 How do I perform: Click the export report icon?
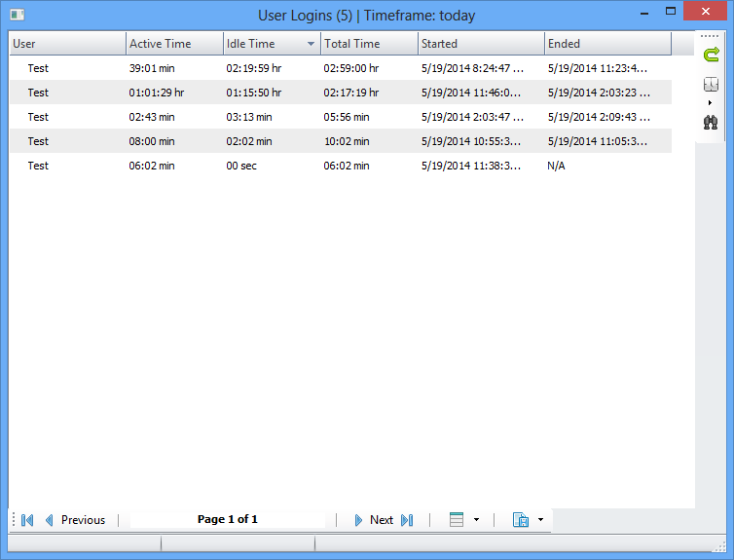click(x=521, y=520)
